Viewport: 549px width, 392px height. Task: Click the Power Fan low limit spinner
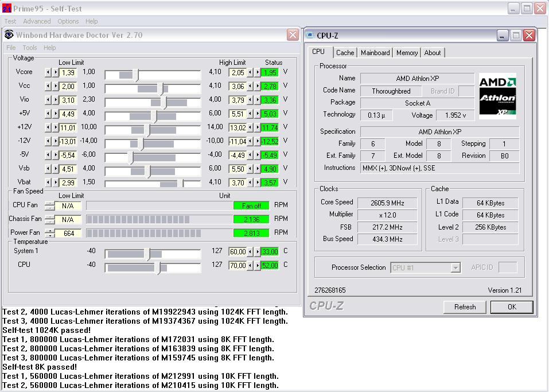coord(50,233)
